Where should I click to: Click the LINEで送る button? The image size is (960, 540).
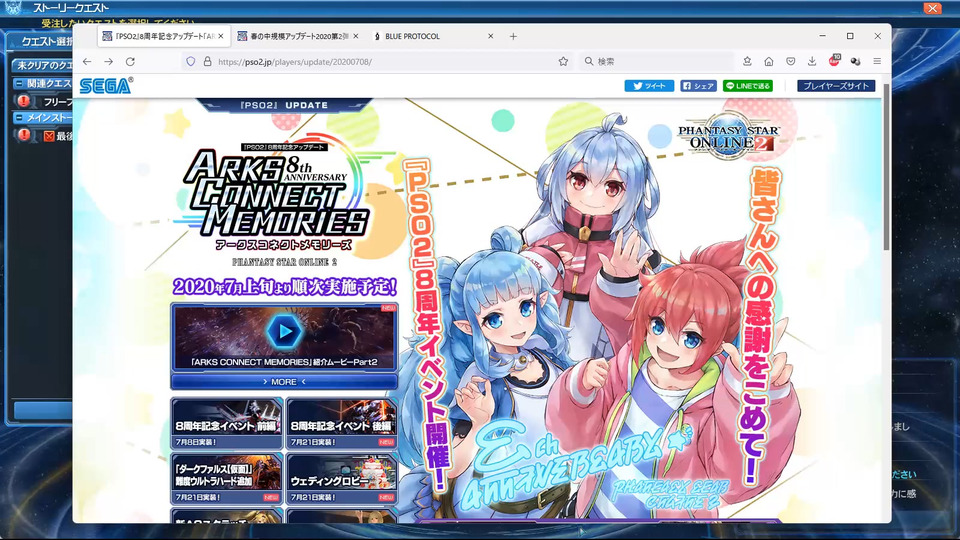coord(748,86)
